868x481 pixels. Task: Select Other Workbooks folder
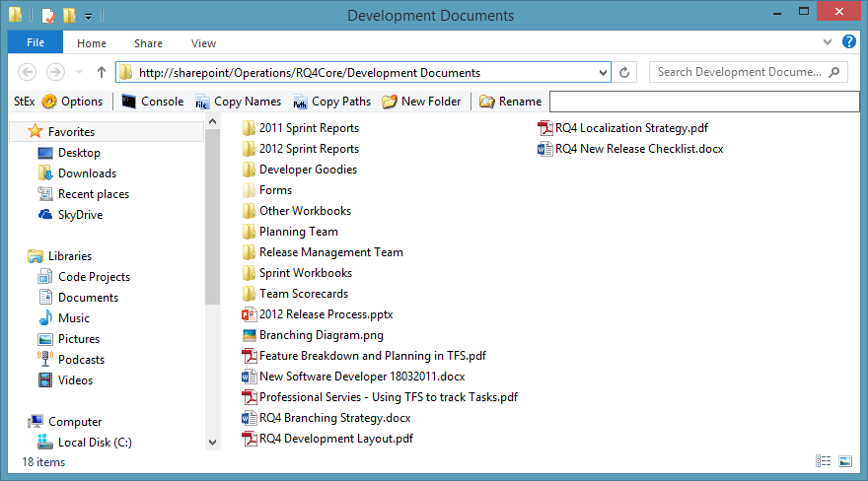coord(297,211)
